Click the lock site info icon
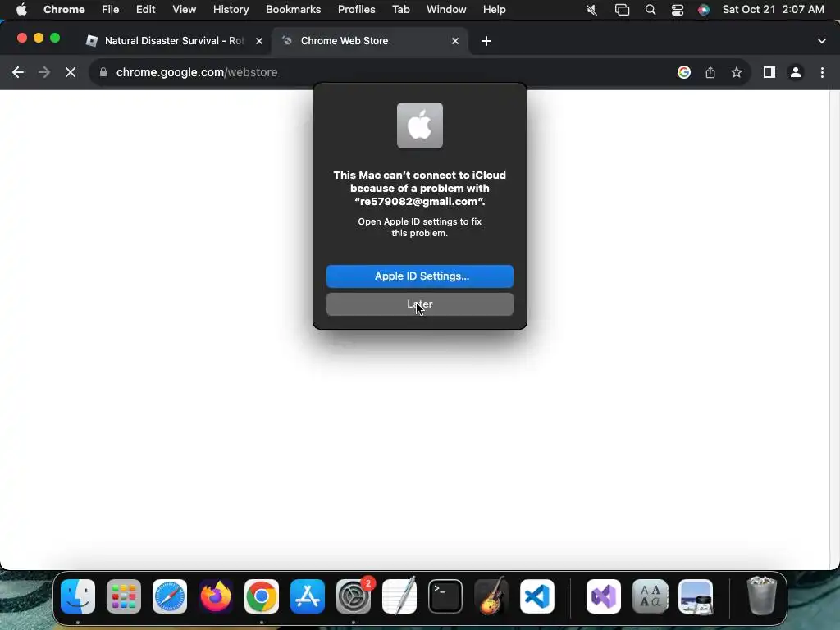This screenshot has width=840, height=630. pyautogui.click(x=103, y=72)
